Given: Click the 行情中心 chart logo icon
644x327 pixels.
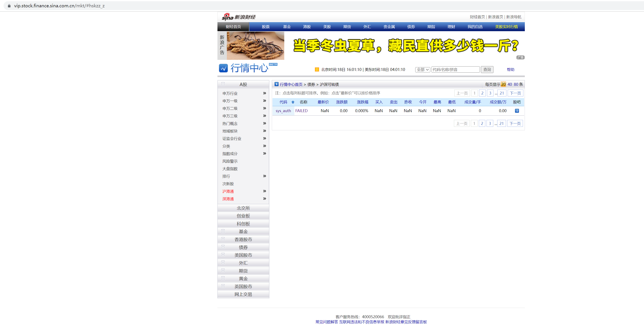Looking at the screenshot, I should (x=223, y=68).
